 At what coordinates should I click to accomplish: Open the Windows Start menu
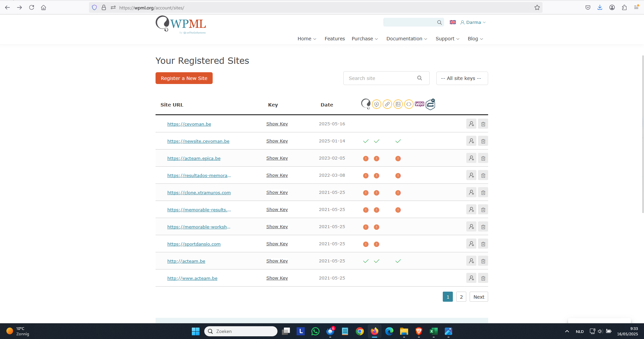click(196, 331)
